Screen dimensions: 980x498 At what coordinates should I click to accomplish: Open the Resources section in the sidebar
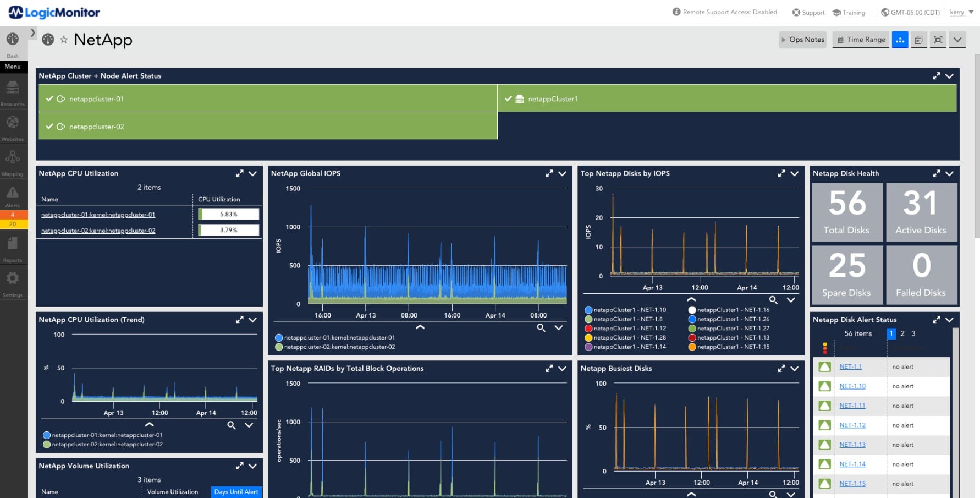click(x=12, y=90)
